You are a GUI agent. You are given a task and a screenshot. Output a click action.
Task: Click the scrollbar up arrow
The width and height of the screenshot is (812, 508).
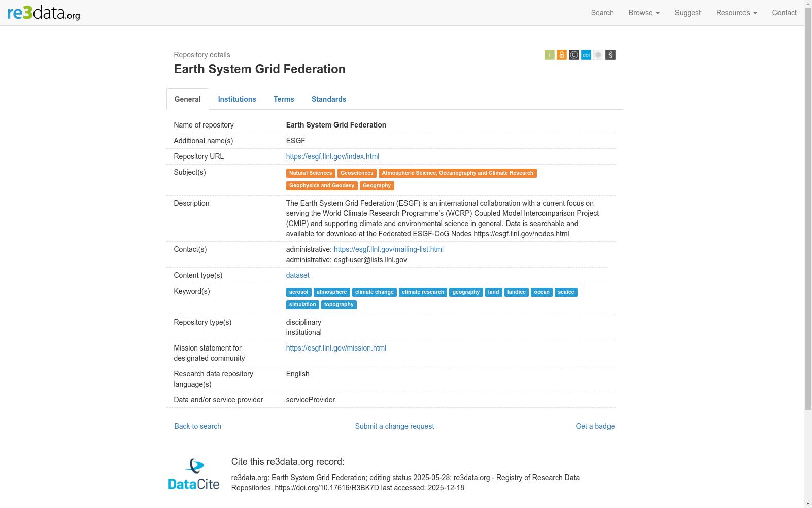808,4
